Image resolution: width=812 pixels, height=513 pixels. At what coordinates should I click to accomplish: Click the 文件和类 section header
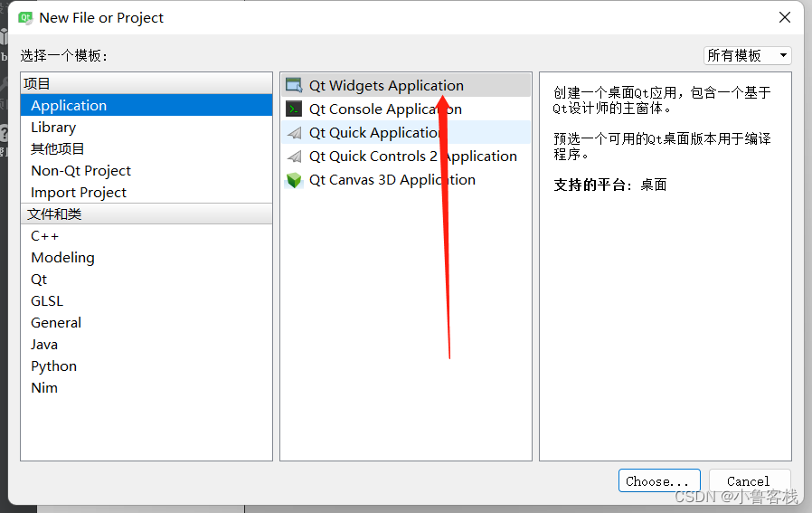146,214
